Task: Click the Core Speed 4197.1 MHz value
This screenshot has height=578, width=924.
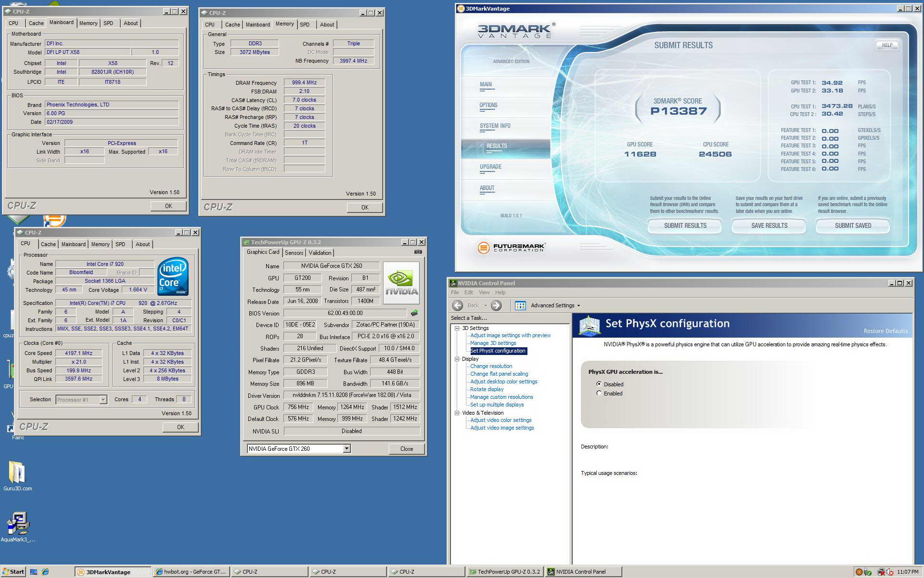Action: 78,353
